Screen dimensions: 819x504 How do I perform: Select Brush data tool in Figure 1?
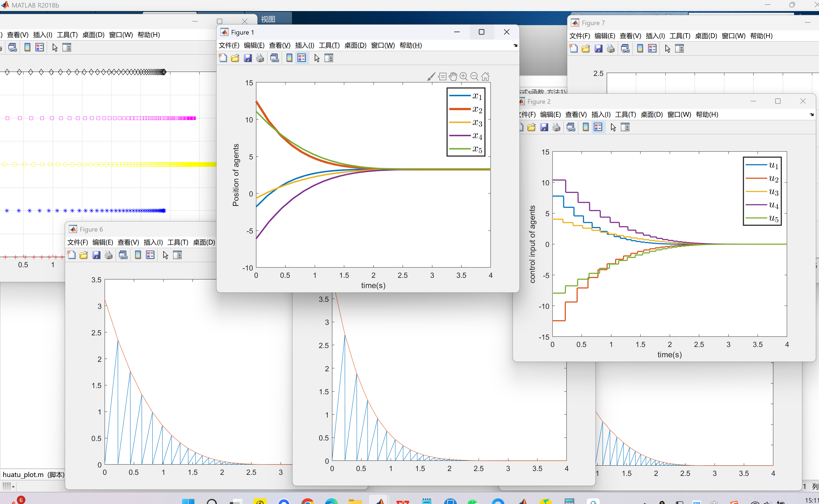pos(431,76)
